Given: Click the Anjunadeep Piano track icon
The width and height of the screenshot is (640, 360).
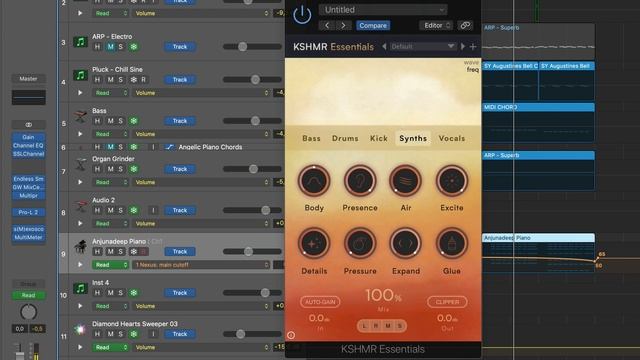Looking at the screenshot, I should pyautogui.click(x=80, y=247).
